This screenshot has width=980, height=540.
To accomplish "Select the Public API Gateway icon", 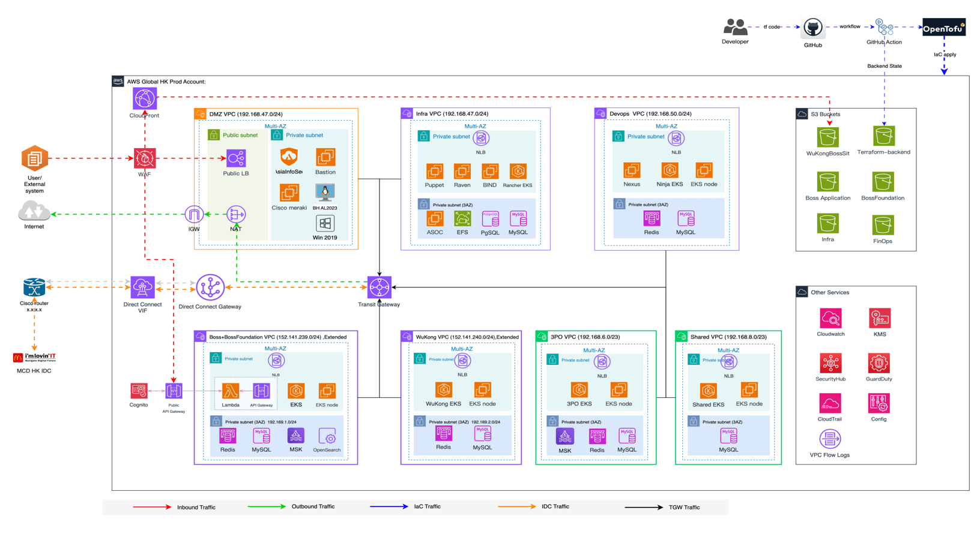I will click(x=174, y=391).
